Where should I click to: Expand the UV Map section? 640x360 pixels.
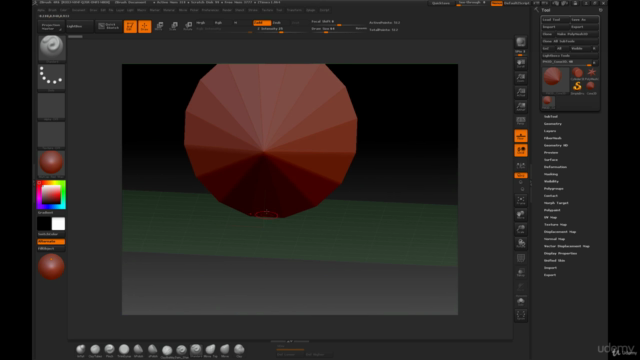point(550,218)
